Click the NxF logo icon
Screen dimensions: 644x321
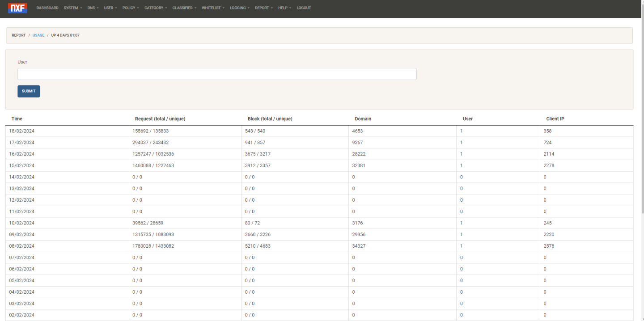(x=17, y=8)
